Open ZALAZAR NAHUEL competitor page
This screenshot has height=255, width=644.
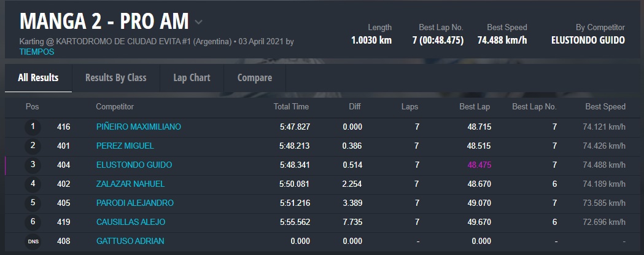coord(130,184)
